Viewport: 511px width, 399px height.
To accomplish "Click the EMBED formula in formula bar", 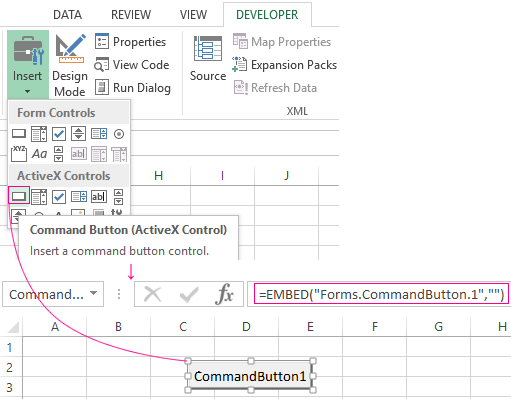I will (x=381, y=294).
